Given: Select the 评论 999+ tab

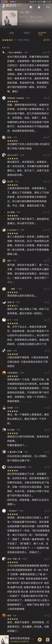Looking at the screenshot, I should 42,33.
